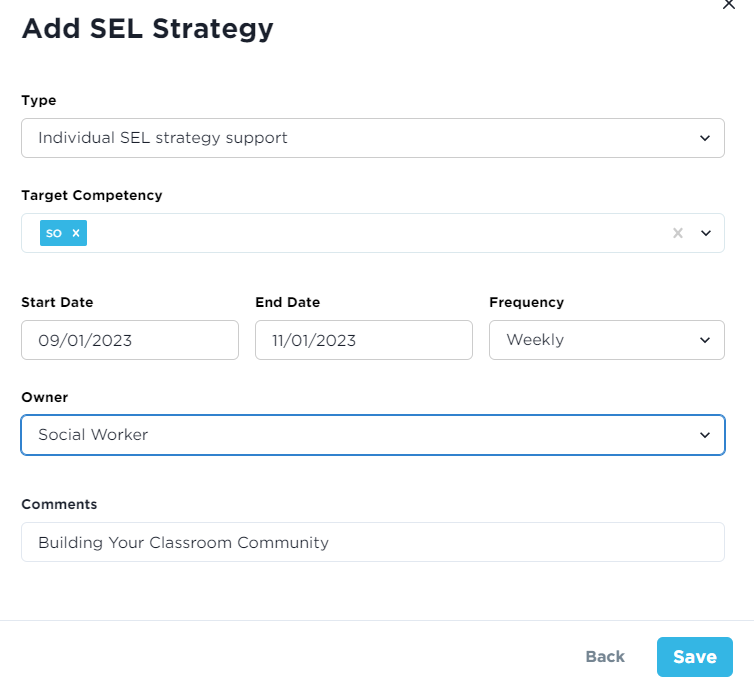Screen dimensions: 754x688
Task: Click the Type field chevron arrow
Action: pos(705,138)
